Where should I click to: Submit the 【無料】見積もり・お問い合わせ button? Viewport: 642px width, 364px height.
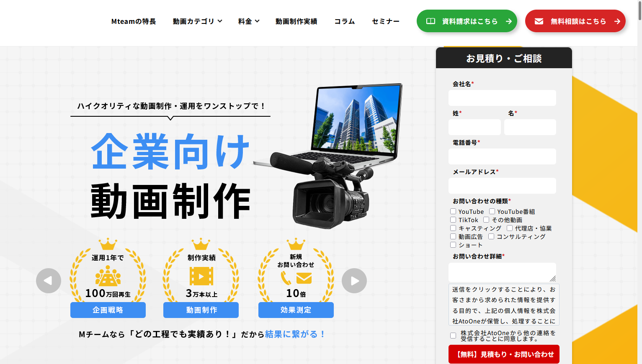[504, 354]
